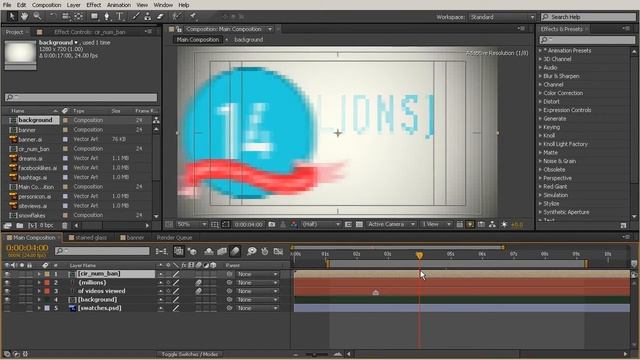Open the Workspace Standard dropdown
Viewport: 640px width, 360px height.
point(502,17)
